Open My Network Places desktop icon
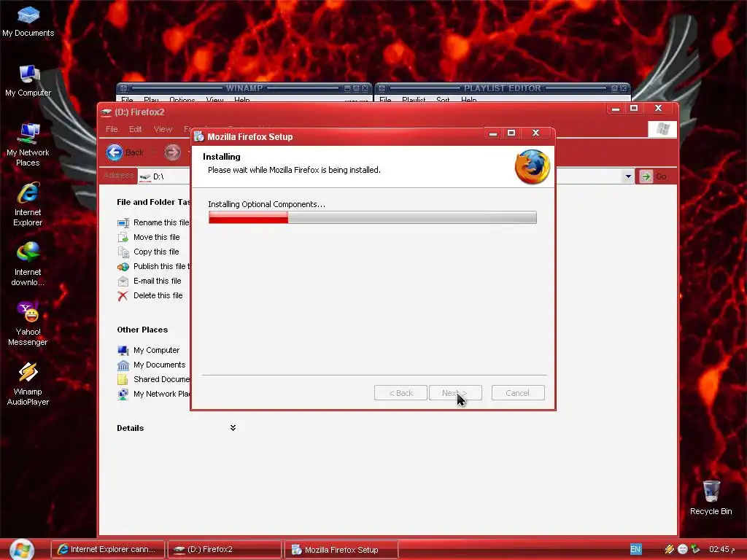Viewport: 747px width, 560px height. (x=28, y=144)
